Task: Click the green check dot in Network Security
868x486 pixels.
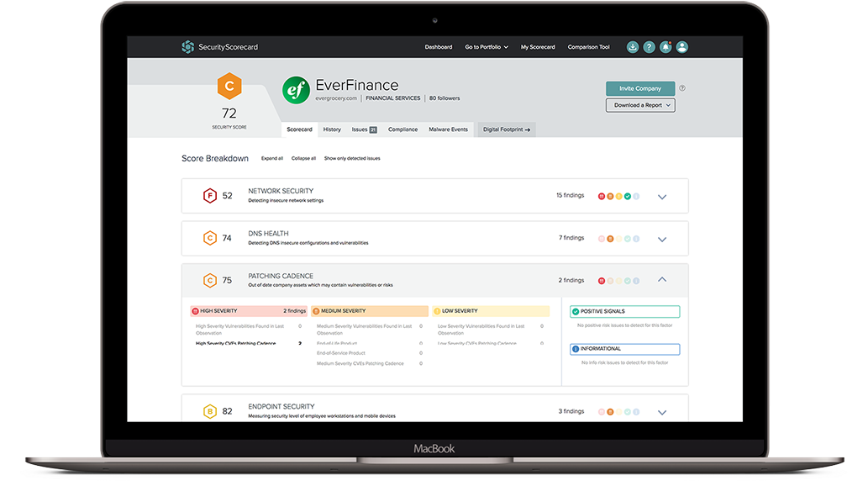Action: pyautogui.click(x=627, y=196)
